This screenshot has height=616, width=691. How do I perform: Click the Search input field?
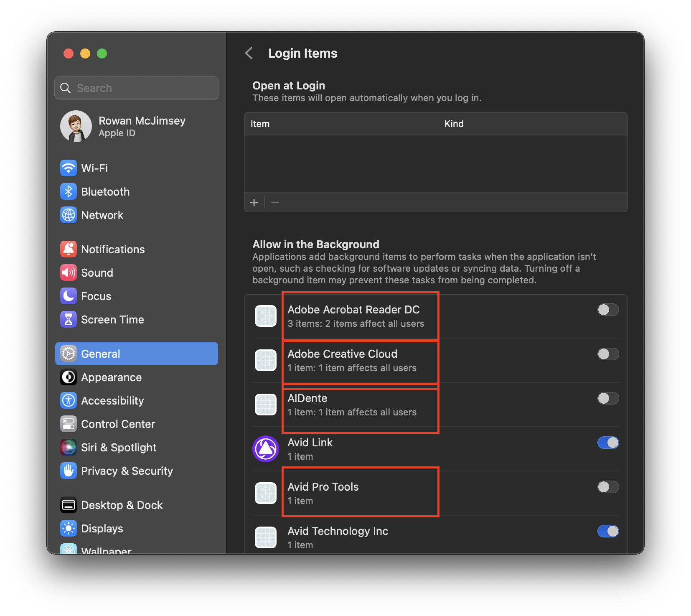pos(137,88)
